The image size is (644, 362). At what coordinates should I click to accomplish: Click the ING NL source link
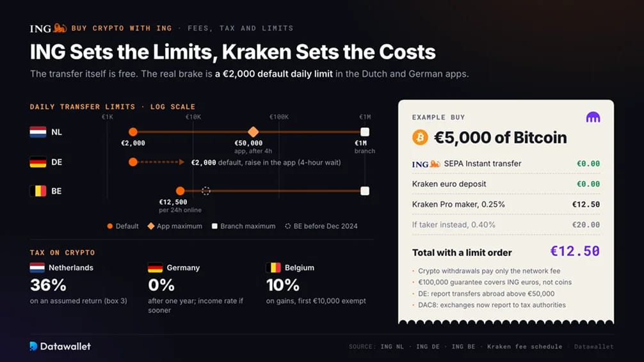392,347
